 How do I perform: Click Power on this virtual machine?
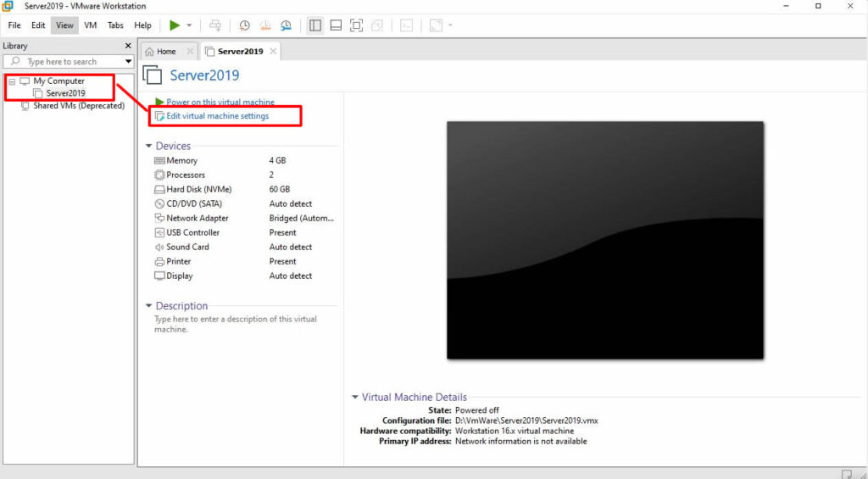click(220, 103)
